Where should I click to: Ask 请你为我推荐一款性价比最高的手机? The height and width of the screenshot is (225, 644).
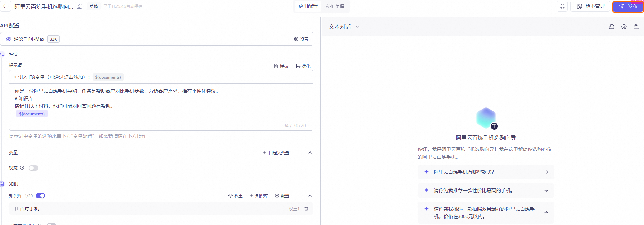pyautogui.click(x=486, y=190)
